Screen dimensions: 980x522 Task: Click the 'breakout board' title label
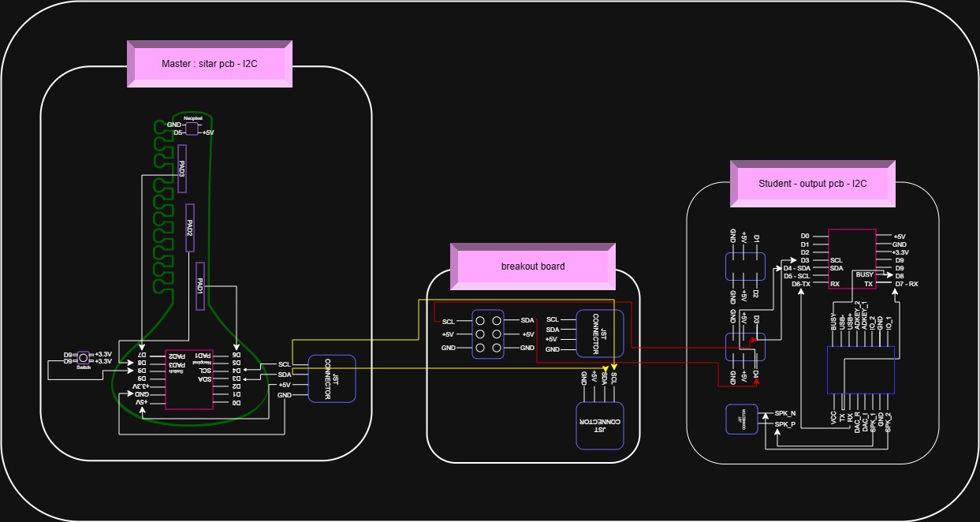[x=533, y=267]
